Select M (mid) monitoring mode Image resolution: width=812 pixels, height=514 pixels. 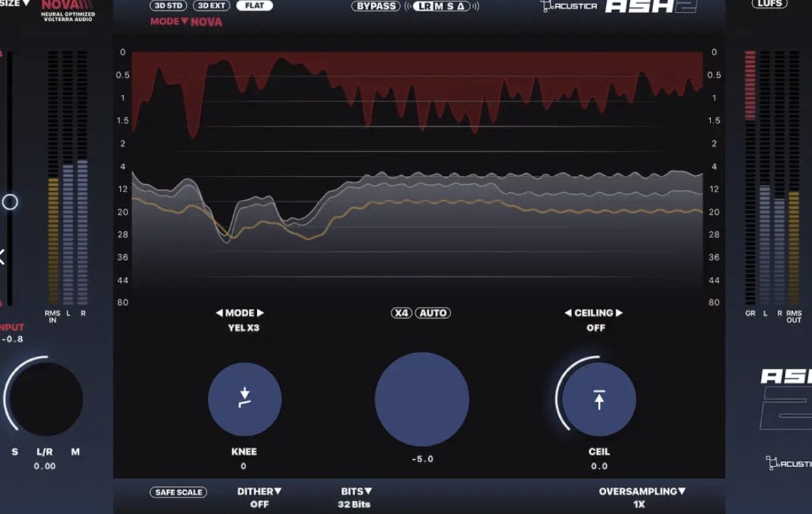click(439, 6)
